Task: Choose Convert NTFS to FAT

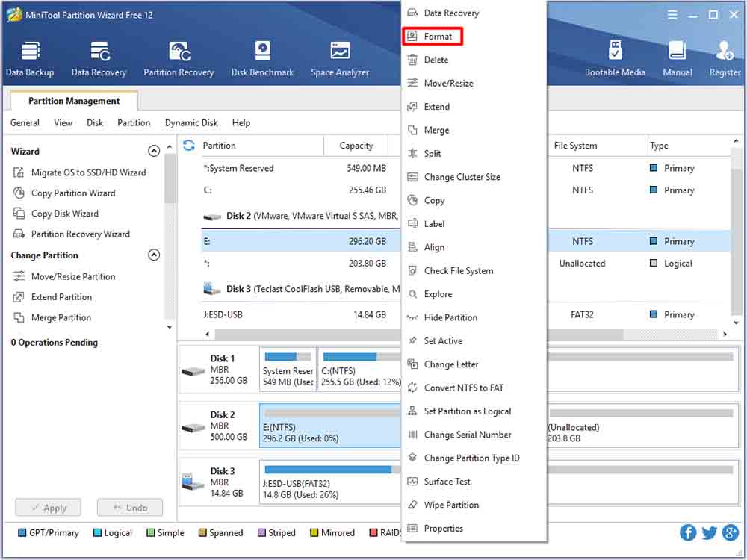Action: coord(474,388)
